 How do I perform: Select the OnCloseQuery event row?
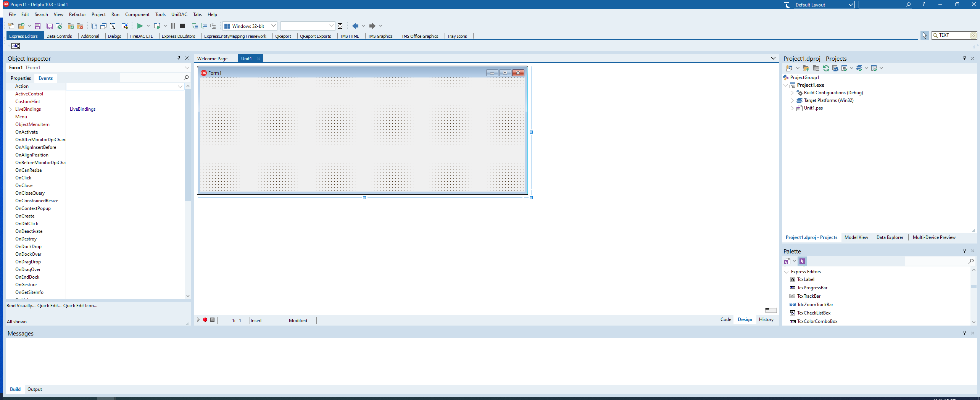click(95, 193)
